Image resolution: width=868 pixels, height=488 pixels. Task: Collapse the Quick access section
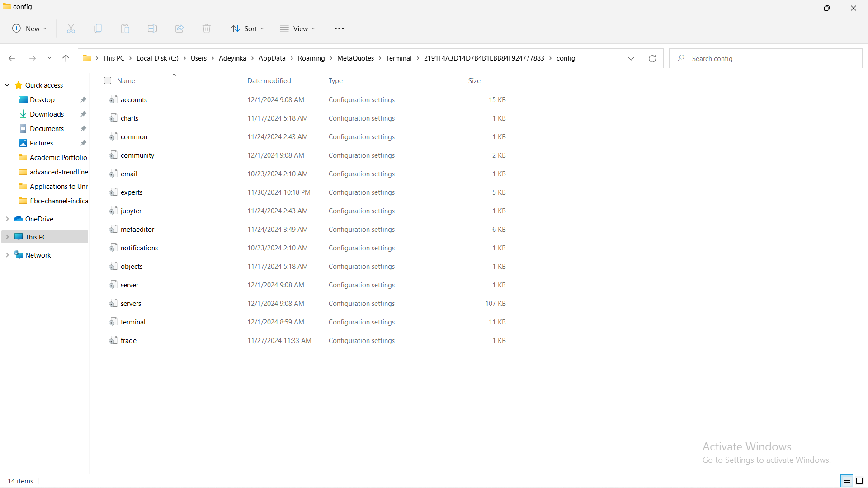[x=7, y=85]
